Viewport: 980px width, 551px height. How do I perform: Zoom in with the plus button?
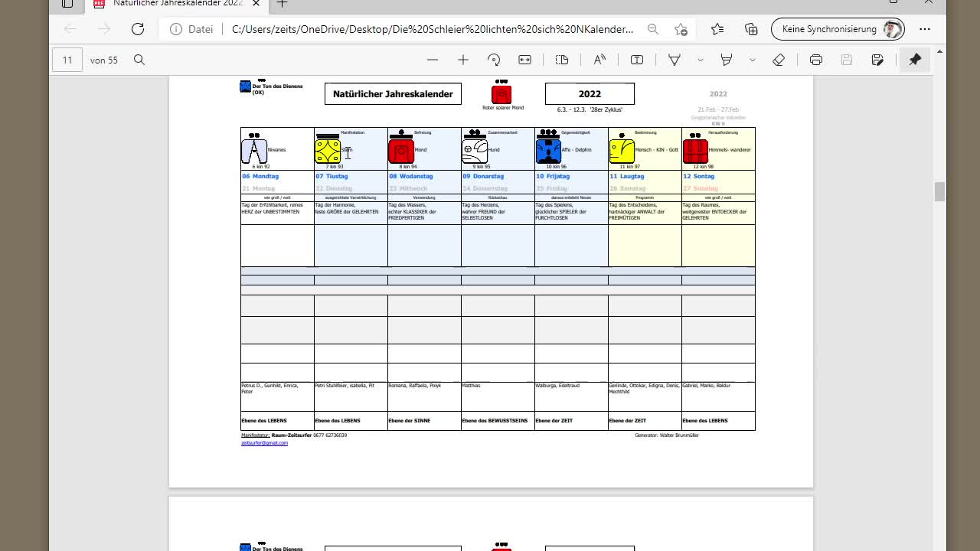463,60
